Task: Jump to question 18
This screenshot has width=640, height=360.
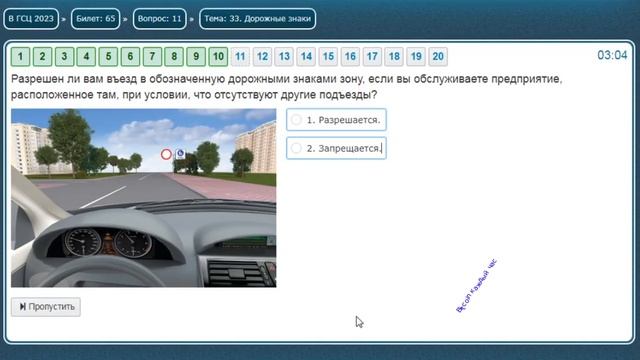Action: click(x=394, y=56)
